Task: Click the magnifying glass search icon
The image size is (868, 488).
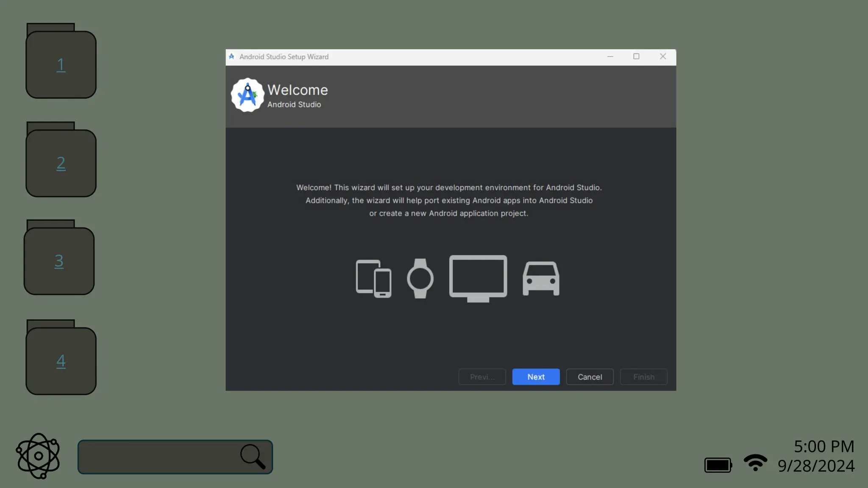Action: 253,456
